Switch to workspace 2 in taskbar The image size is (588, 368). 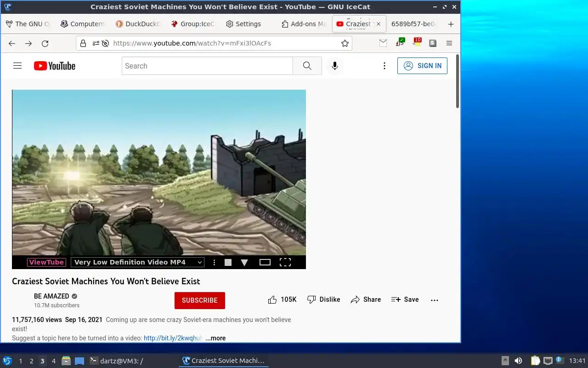[x=31, y=361]
